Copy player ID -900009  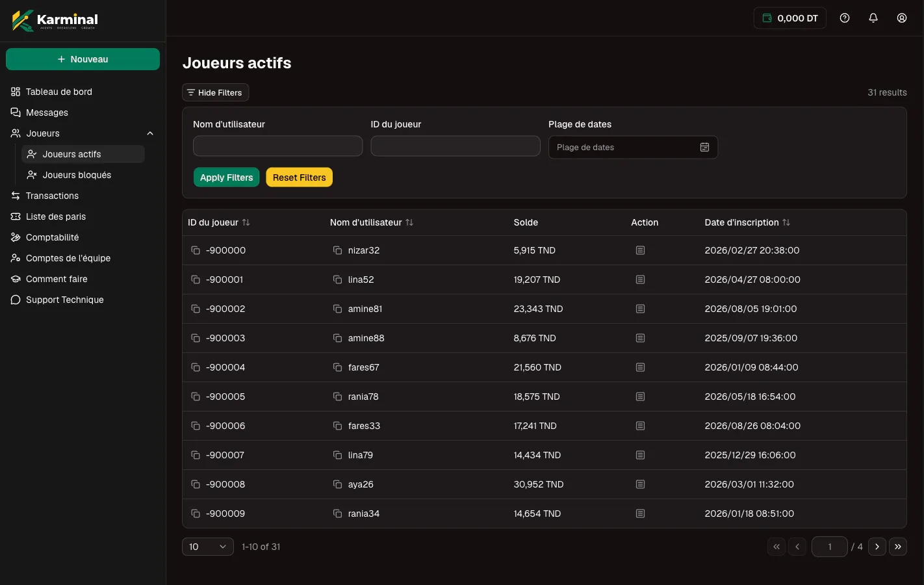click(x=196, y=513)
